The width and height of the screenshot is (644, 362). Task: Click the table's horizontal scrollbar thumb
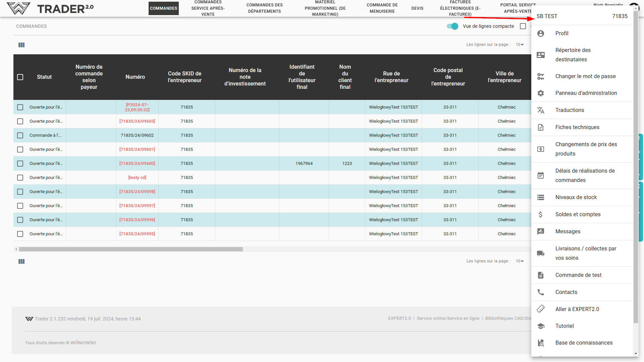coord(131,249)
